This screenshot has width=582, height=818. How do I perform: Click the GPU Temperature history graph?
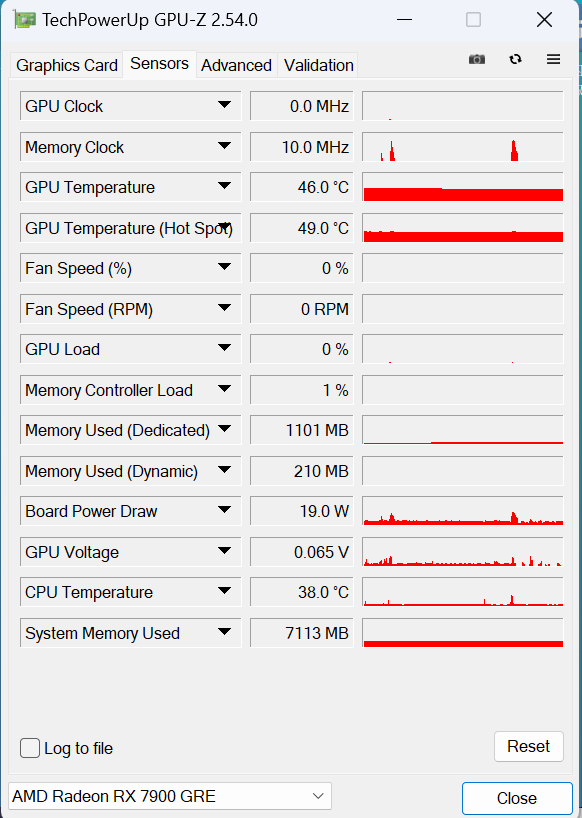coord(463,187)
